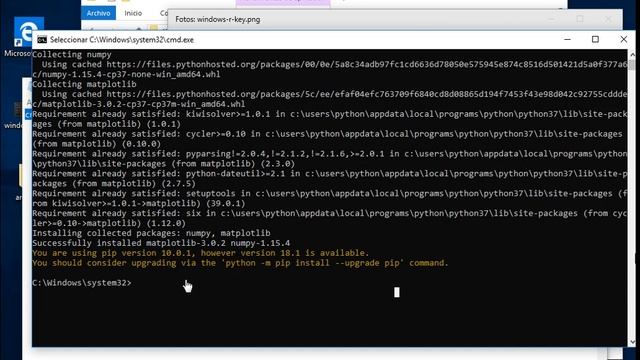Click scrollbar up arrow in cmd window

click(x=632, y=54)
